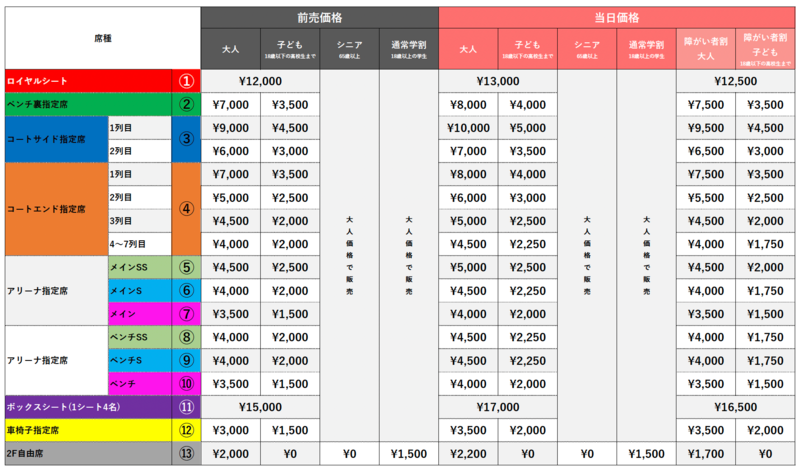
Task: Click the ¥12,000 advance royal seat price
Action: pyautogui.click(x=260, y=80)
